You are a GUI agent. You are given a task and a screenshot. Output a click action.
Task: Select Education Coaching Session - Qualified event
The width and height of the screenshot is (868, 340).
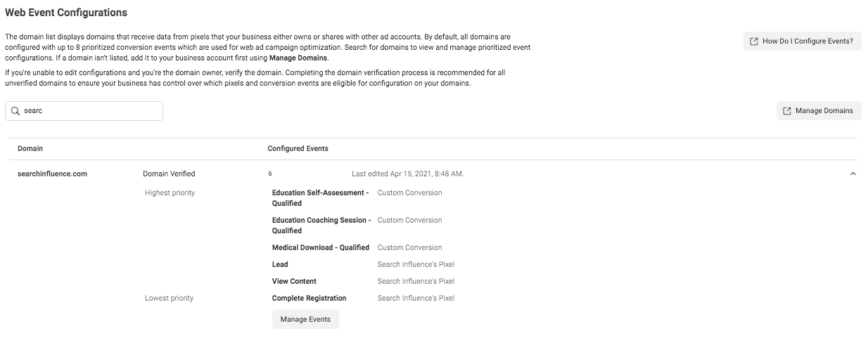[x=321, y=225]
